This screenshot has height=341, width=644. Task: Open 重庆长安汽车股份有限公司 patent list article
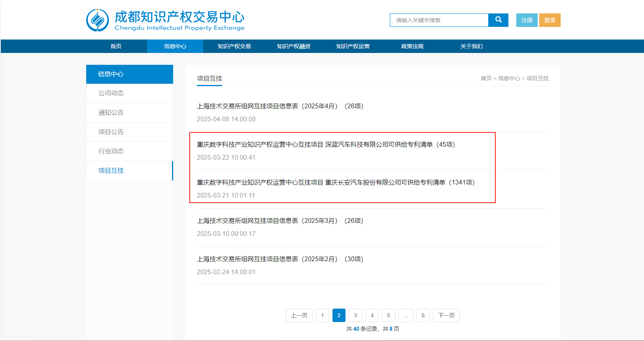coord(336,183)
